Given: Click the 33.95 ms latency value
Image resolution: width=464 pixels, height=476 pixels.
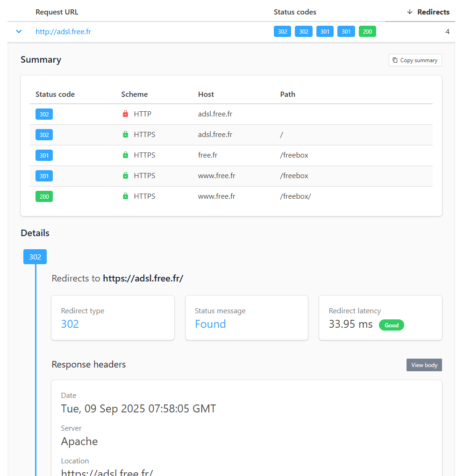Looking at the screenshot, I should pos(350,324).
